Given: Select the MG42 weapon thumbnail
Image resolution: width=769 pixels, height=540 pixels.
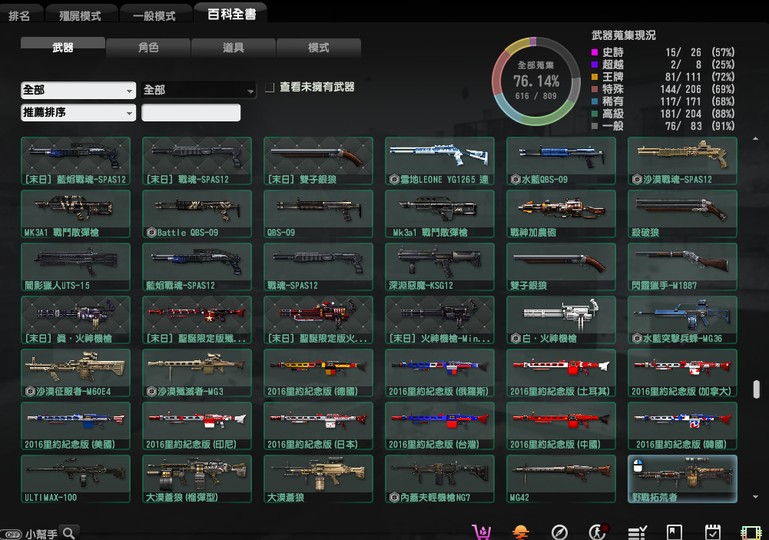Looking at the screenshot, I should click(x=560, y=479).
